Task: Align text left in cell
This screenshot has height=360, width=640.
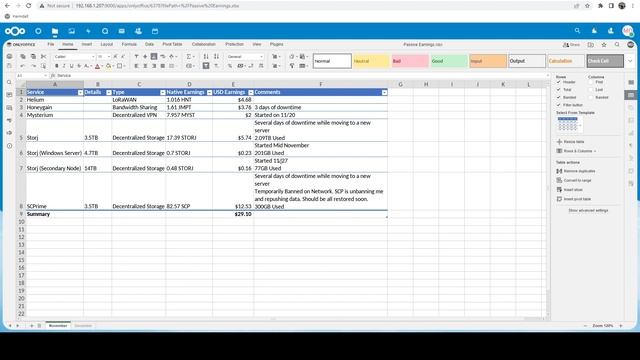Action: 136,66
